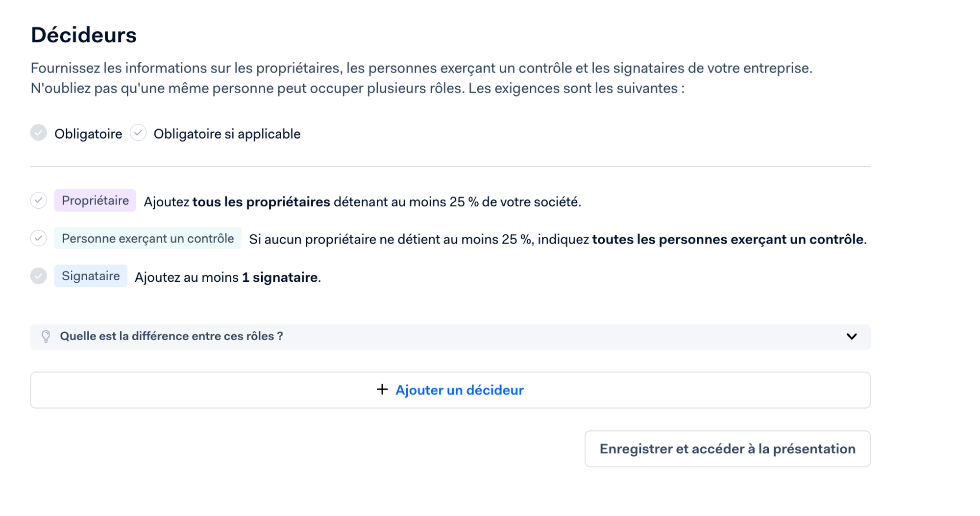
Task: Click Enregistrer et accéder à la présentation
Action: point(728,449)
